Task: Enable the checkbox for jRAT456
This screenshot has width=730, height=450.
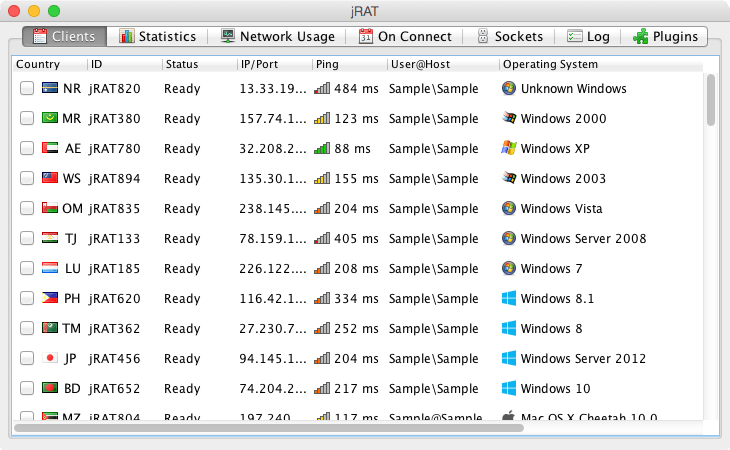Action: [x=27, y=359]
